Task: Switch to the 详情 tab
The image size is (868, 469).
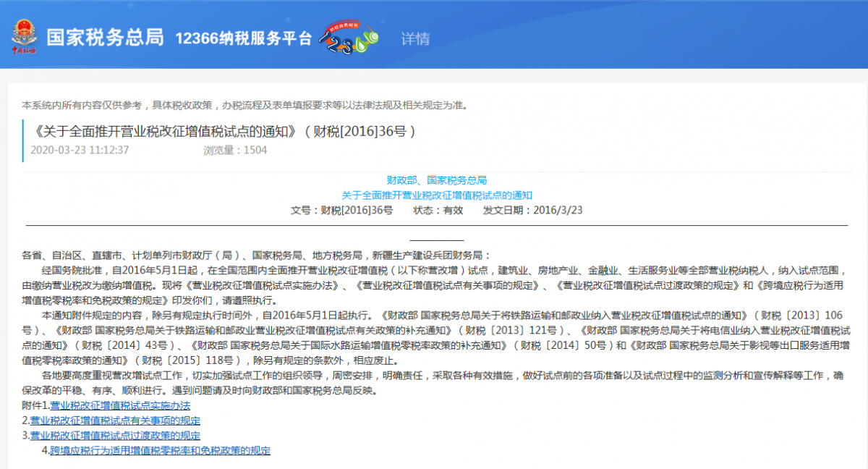Action: pyautogui.click(x=415, y=38)
